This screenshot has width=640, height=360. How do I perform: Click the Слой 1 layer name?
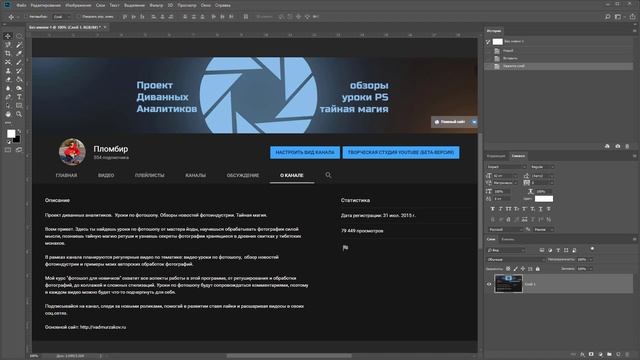pos(530,284)
